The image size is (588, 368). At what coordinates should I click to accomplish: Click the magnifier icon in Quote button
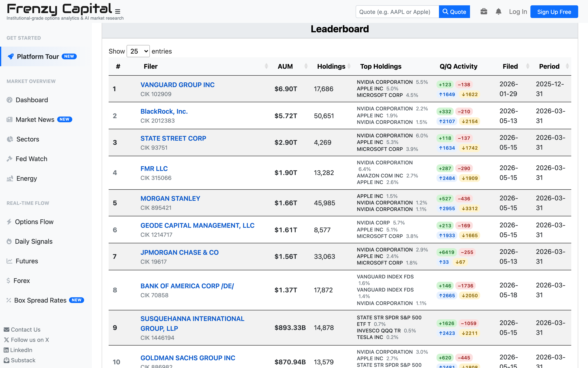pos(445,11)
